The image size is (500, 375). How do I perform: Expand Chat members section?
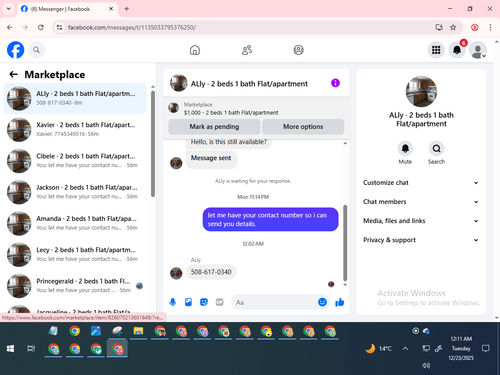pyautogui.click(x=421, y=202)
